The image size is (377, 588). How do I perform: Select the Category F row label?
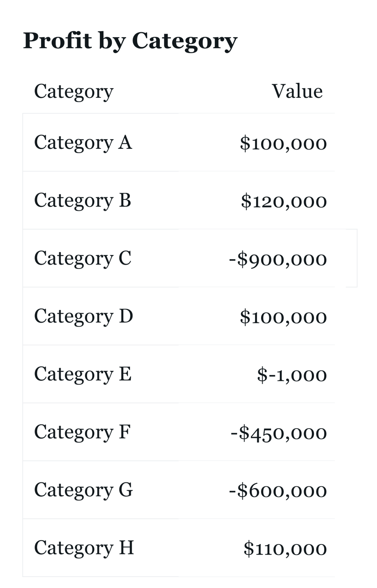coord(82,432)
